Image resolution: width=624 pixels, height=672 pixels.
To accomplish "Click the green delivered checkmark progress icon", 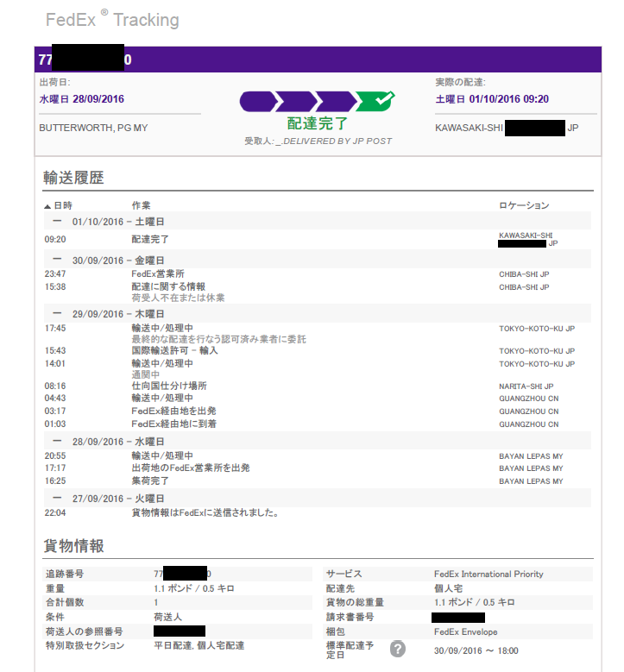I will coord(375,101).
